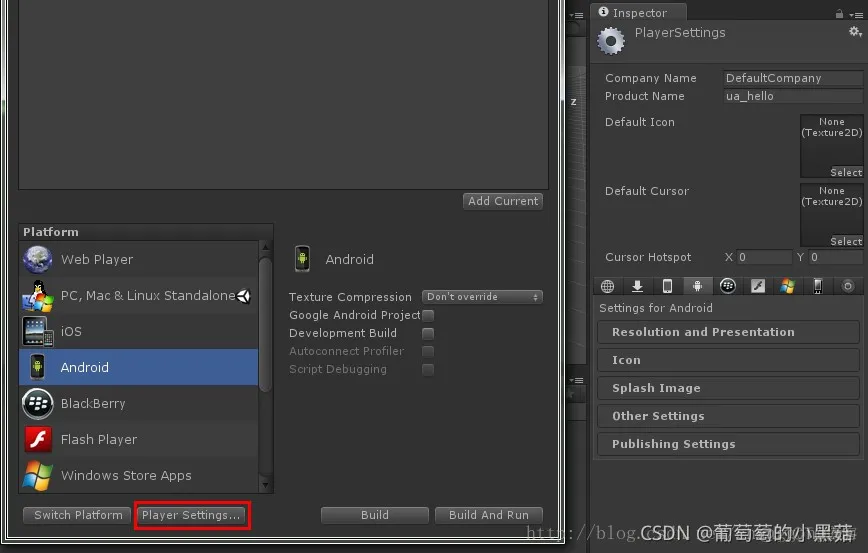Click the 'Platform' list header
This screenshot has height=553, width=868.
tap(146, 232)
